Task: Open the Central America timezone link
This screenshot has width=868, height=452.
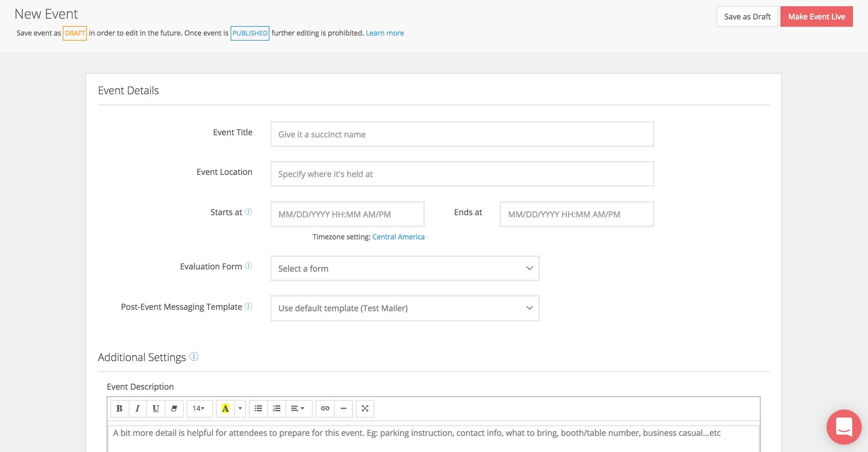Action: pos(398,237)
